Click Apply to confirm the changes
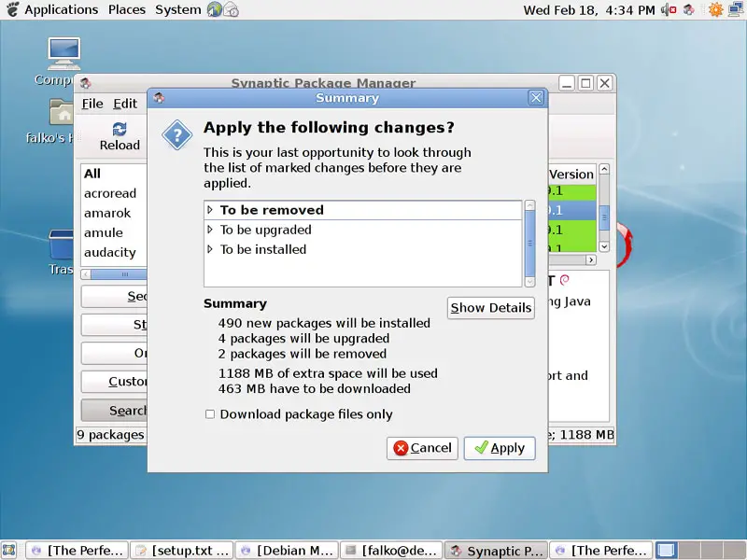Viewport: 747px width, 560px height. [500, 448]
